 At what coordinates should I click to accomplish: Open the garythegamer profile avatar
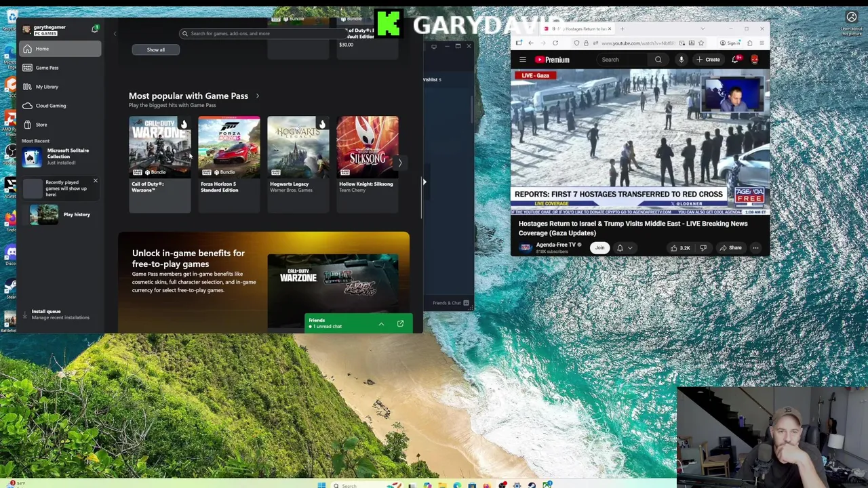pyautogui.click(x=26, y=29)
